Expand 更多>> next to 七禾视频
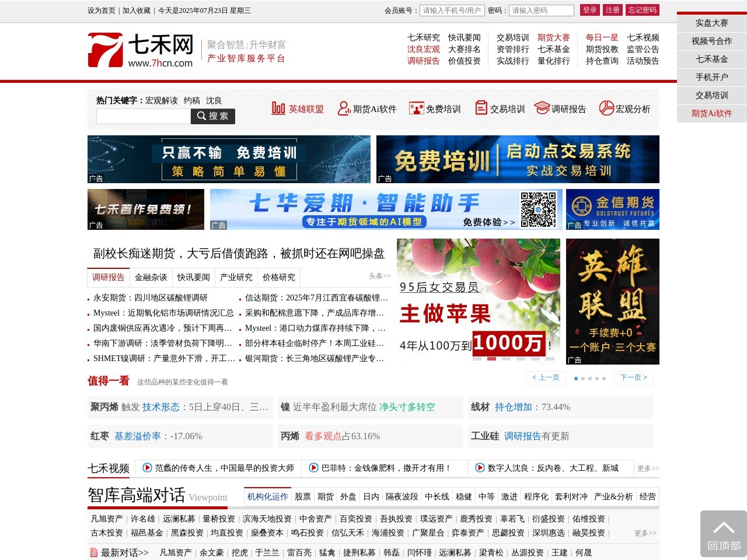747x560 pixels. [x=648, y=468]
